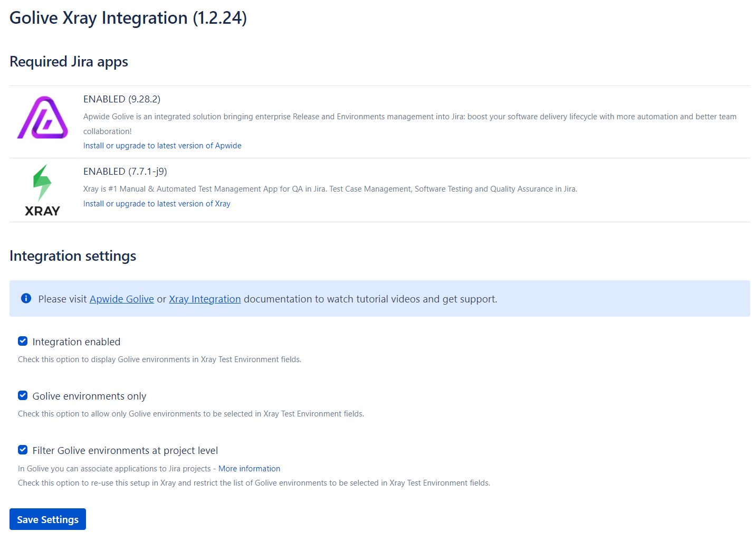Open Install or upgrade Apwide link

click(x=162, y=146)
